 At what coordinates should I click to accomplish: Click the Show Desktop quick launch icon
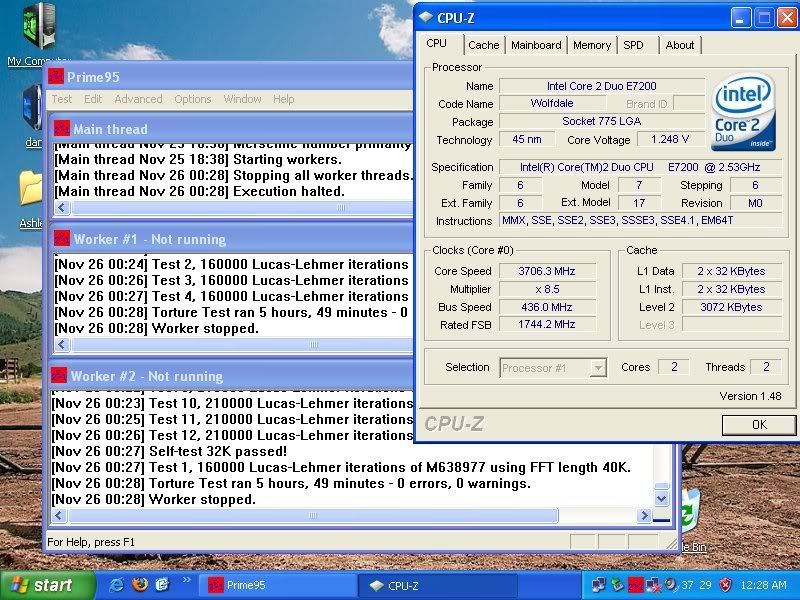click(x=162, y=585)
